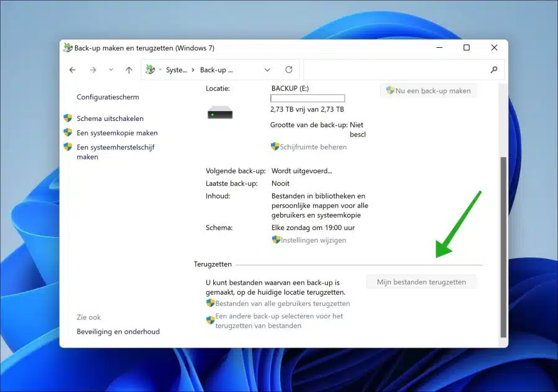558x392 pixels.
Task: Minimize the Back-up window
Action: pyautogui.click(x=440, y=47)
